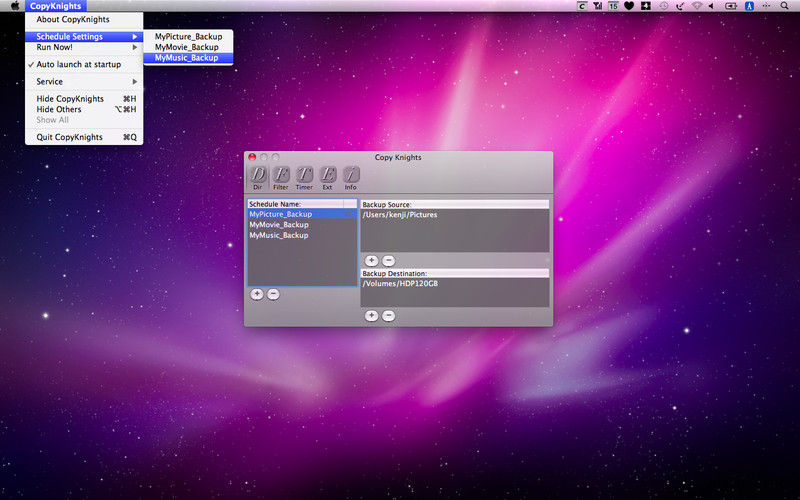
Task: Remove backup source with minus button
Action: 389,261
